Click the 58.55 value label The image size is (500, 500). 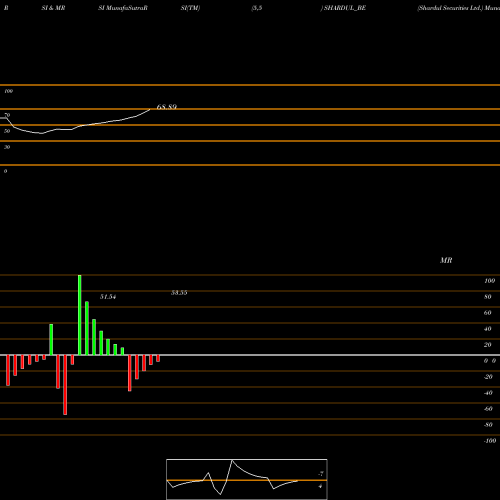point(179,293)
